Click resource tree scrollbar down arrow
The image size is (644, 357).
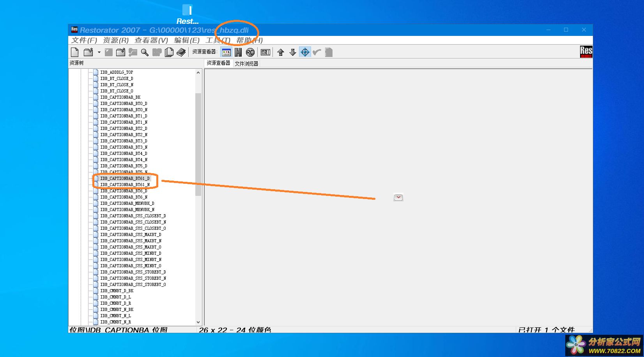(198, 322)
